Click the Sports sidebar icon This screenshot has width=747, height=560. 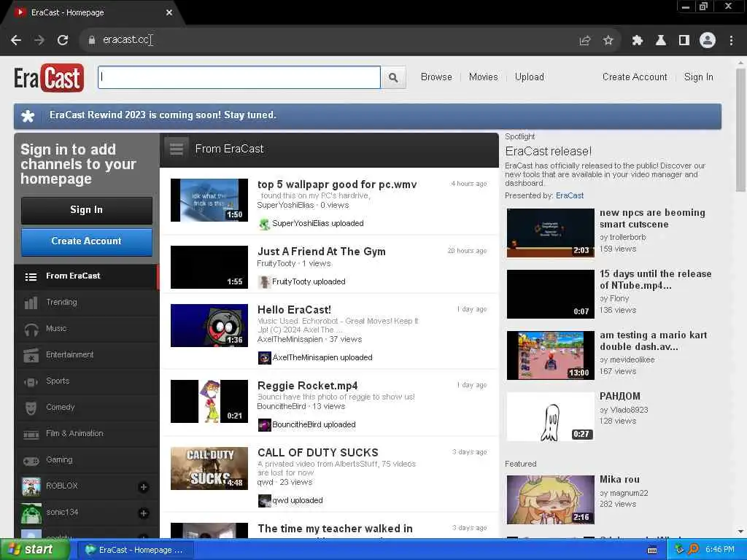click(x=31, y=381)
